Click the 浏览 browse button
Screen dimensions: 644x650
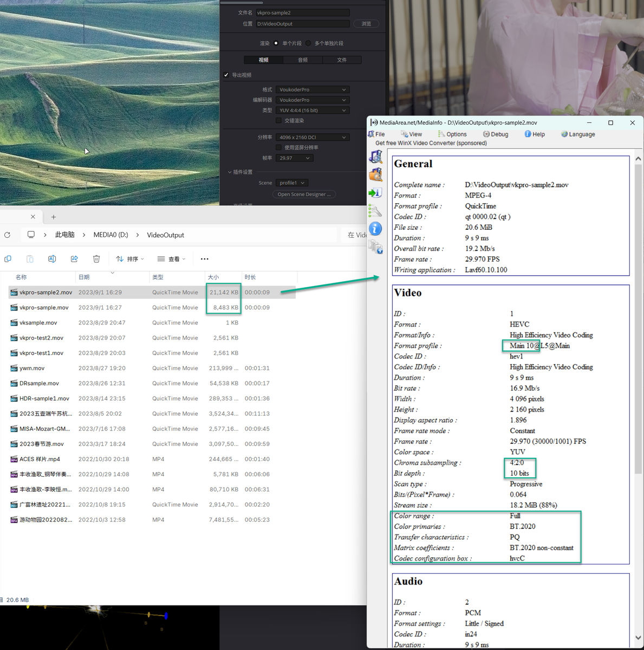366,24
